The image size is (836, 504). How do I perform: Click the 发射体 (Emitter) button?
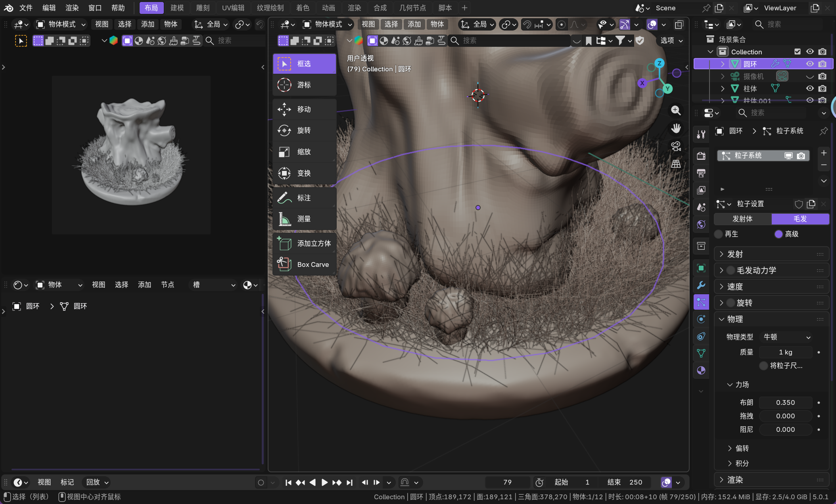pos(742,219)
